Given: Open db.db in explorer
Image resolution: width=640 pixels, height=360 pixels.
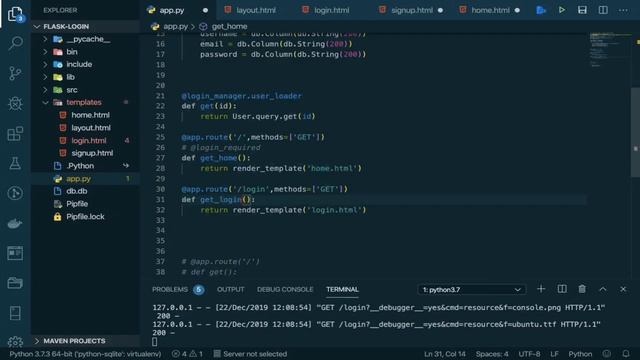Looking at the screenshot, I should coord(76,191).
